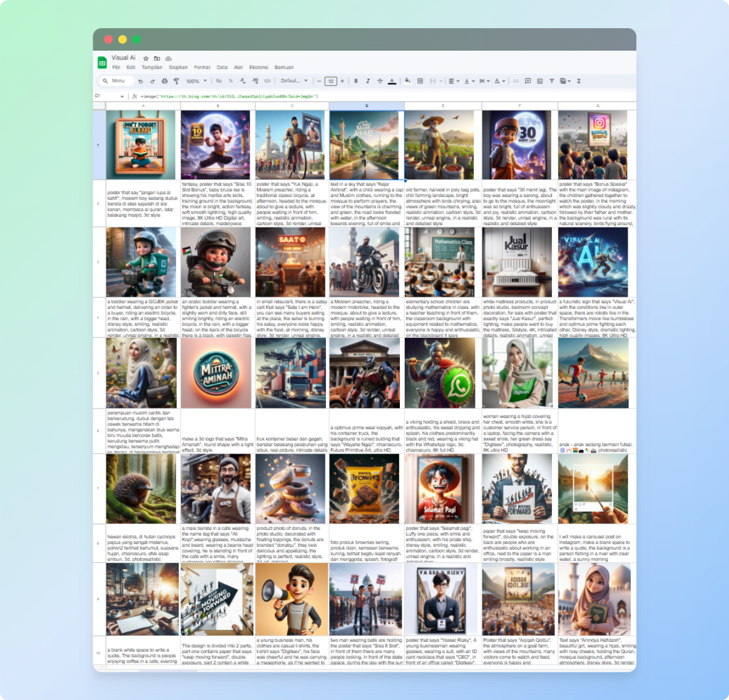Open the fill color picker
Viewport: 729px width, 700px height.
(407, 81)
